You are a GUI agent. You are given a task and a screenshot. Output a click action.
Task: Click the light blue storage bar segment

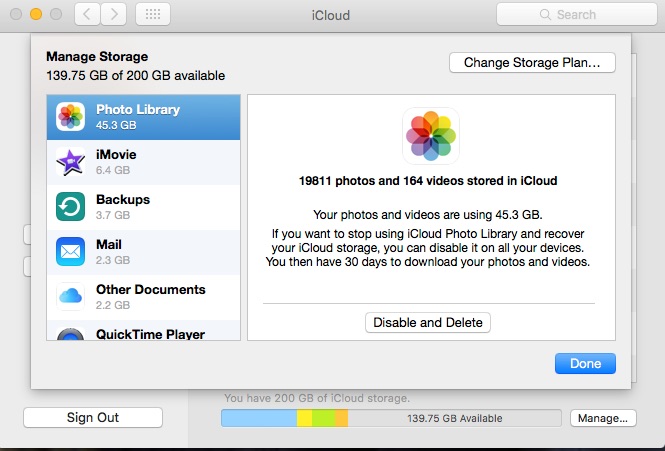[259, 418]
